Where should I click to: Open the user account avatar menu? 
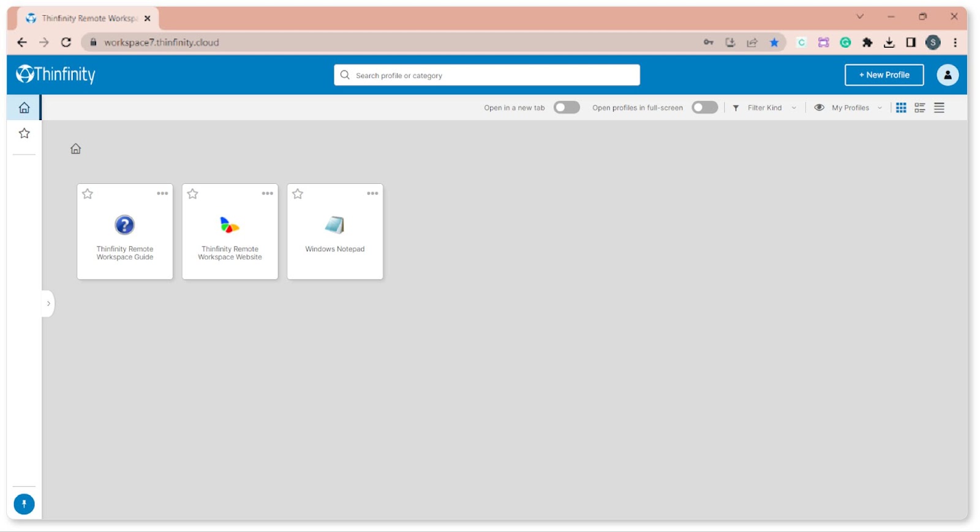pos(948,75)
